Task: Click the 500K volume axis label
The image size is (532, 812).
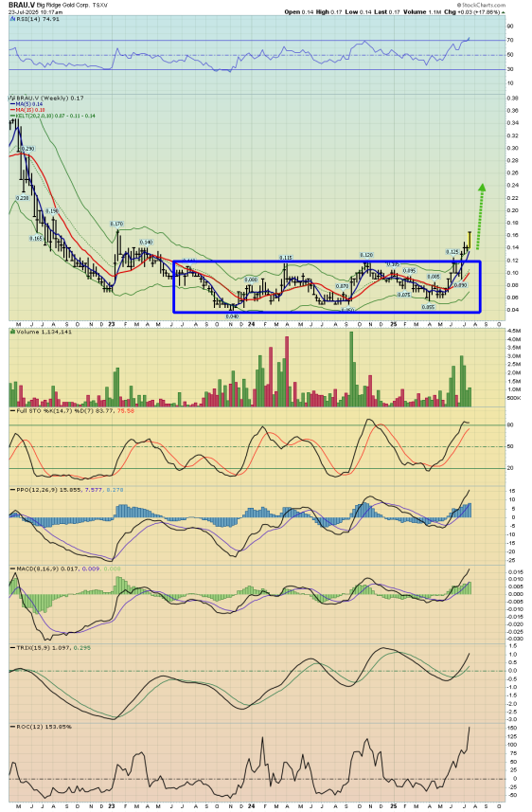Action: tap(513, 398)
